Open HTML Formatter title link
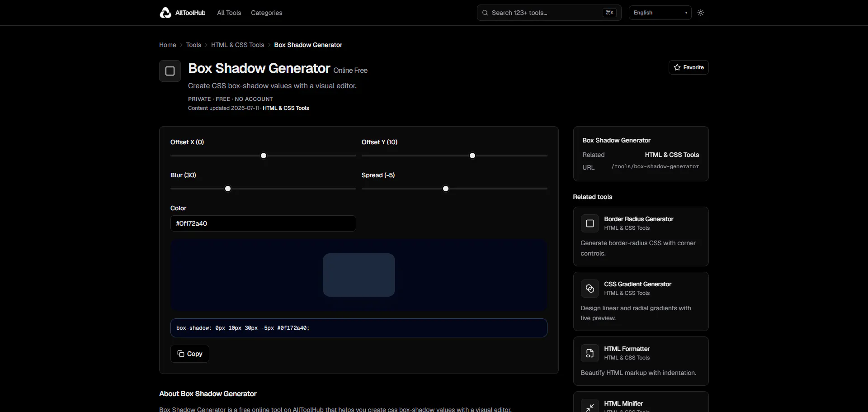 [627, 349]
